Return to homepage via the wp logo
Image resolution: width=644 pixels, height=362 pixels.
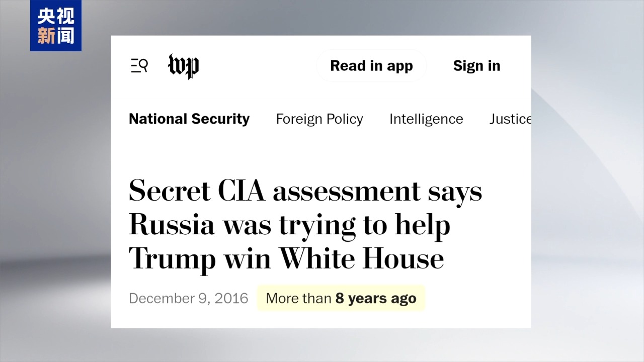click(x=183, y=66)
